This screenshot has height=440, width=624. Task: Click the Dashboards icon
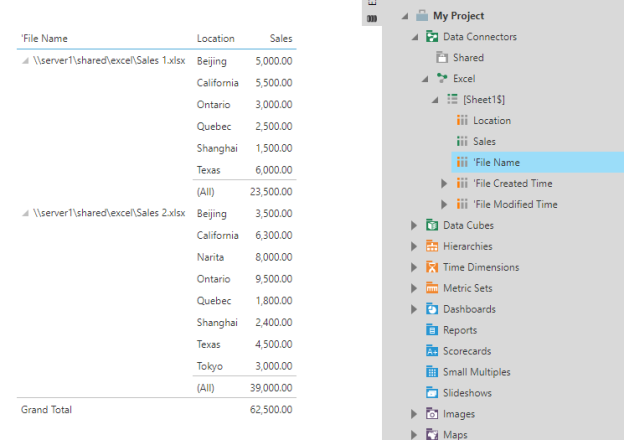432,309
